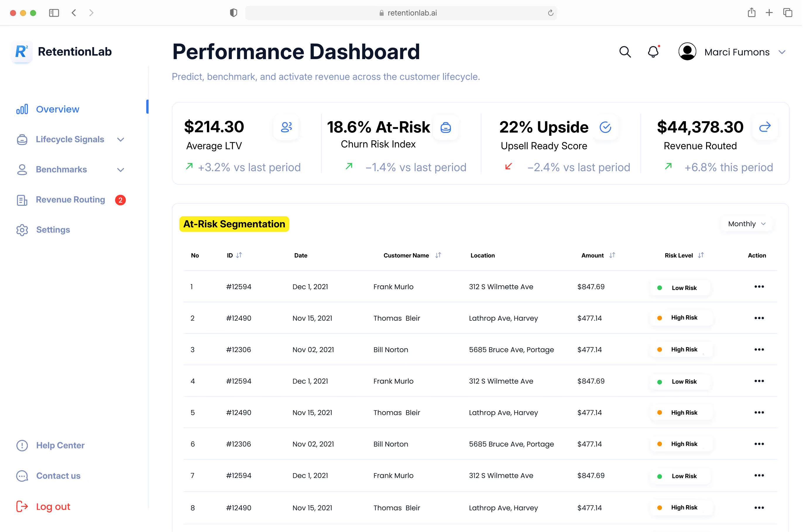Click the Churn Risk Index card icon

coord(446,128)
